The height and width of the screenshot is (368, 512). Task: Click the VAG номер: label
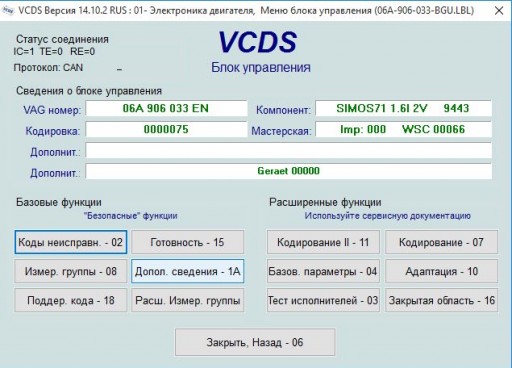point(52,110)
